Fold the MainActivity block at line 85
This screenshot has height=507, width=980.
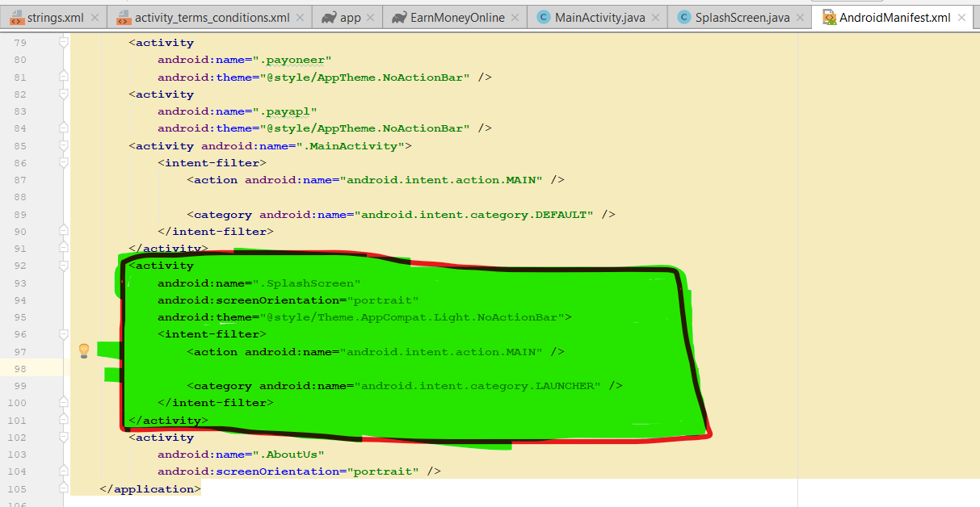(64, 146)
